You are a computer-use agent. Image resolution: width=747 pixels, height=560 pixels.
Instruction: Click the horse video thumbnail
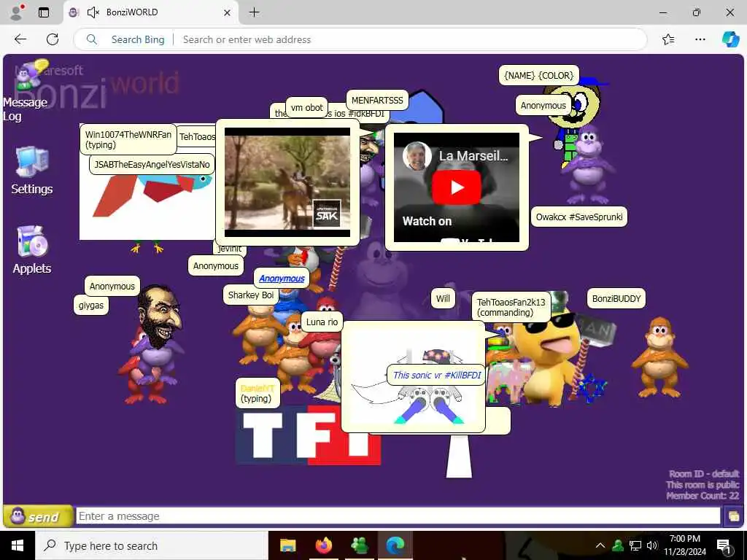(x=287, y=182)
